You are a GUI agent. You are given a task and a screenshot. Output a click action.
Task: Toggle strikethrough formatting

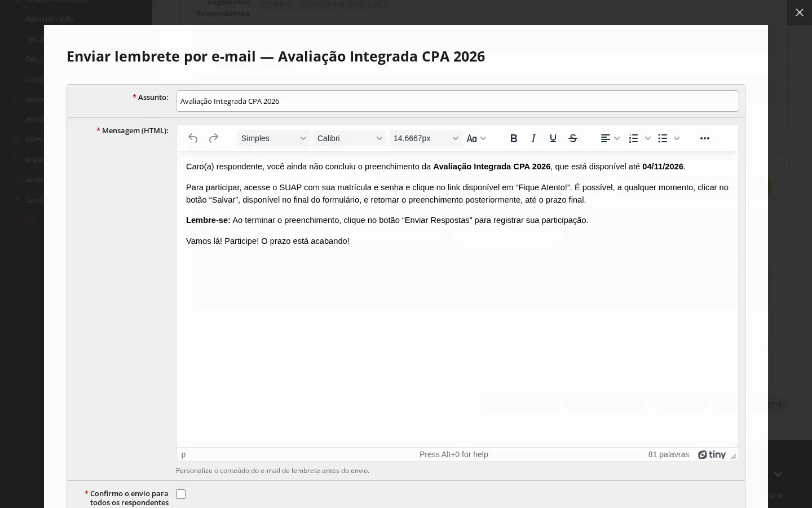(x=573, y=138)
